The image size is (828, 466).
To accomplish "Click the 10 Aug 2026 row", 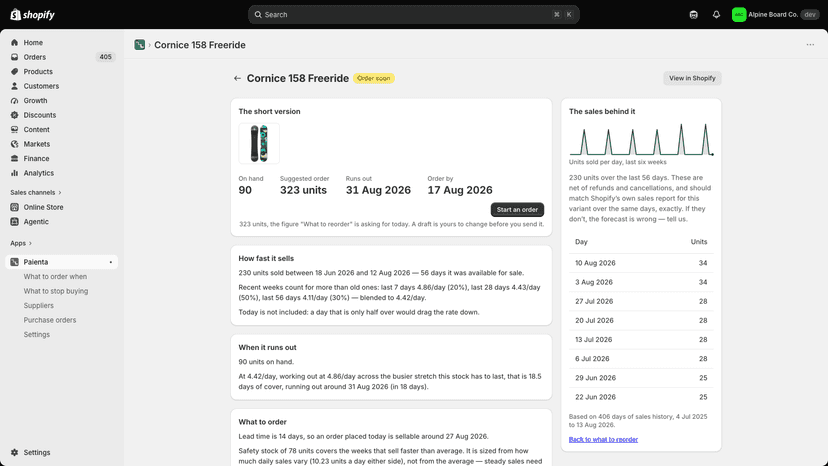I will [641, 263].
